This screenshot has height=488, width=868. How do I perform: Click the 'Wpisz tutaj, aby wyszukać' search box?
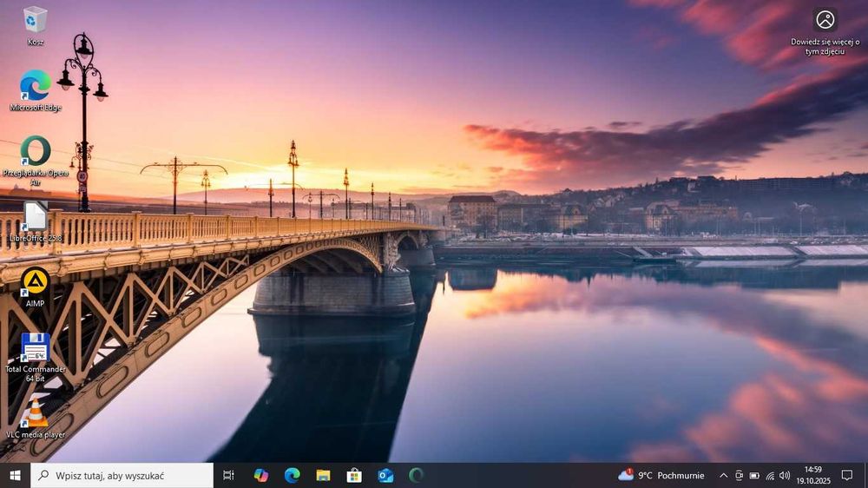point(122,475)
